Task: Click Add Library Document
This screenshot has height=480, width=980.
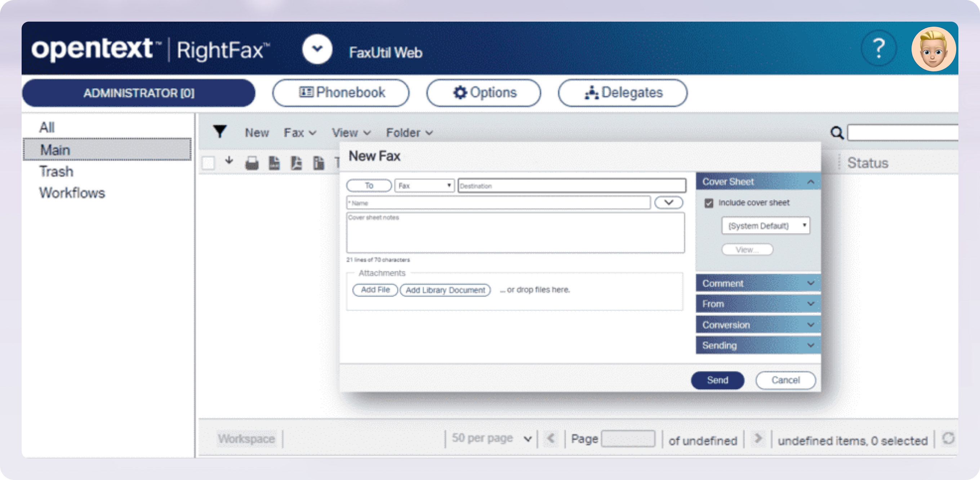Action: [x=445, y=290]
